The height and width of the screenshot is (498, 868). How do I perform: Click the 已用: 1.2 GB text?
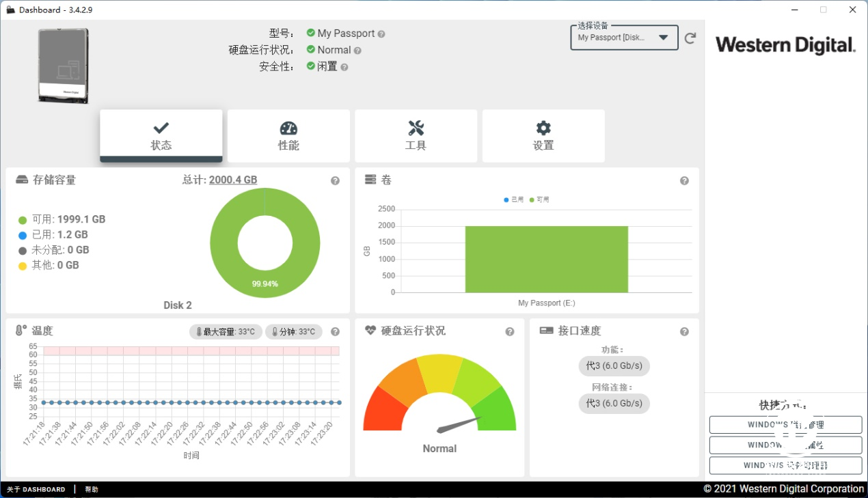59,234
